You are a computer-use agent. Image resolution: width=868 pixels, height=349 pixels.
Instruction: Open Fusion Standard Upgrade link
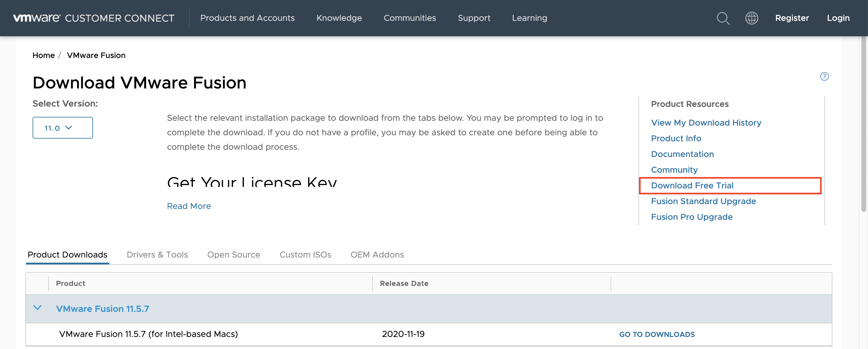pos(703,201)
